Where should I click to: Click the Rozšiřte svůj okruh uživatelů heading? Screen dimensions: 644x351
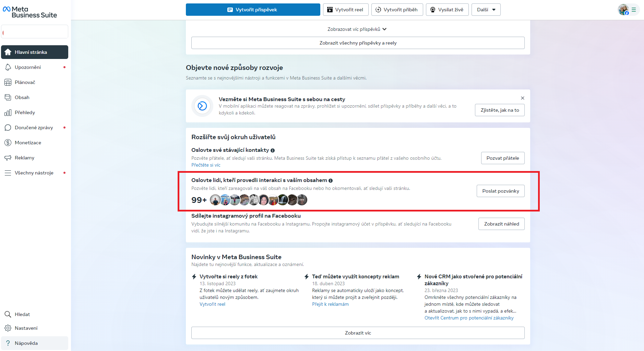(x=234, y=137)
